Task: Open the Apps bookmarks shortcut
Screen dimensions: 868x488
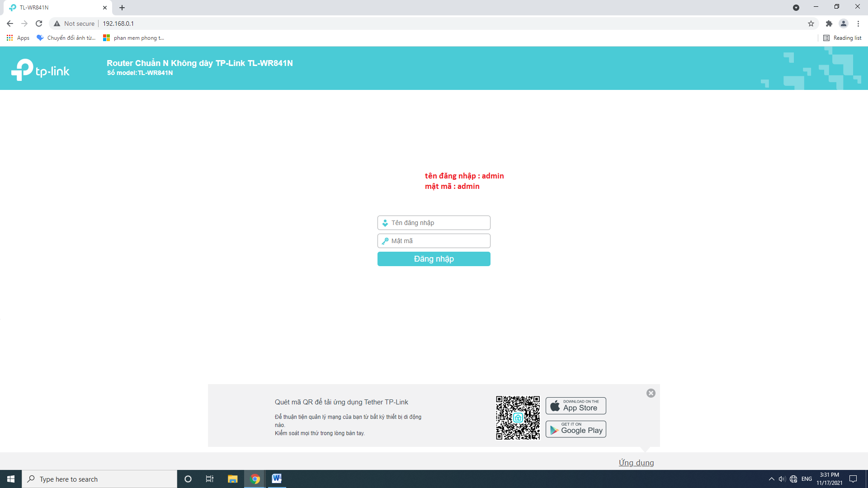Action: tap(18, 38)
